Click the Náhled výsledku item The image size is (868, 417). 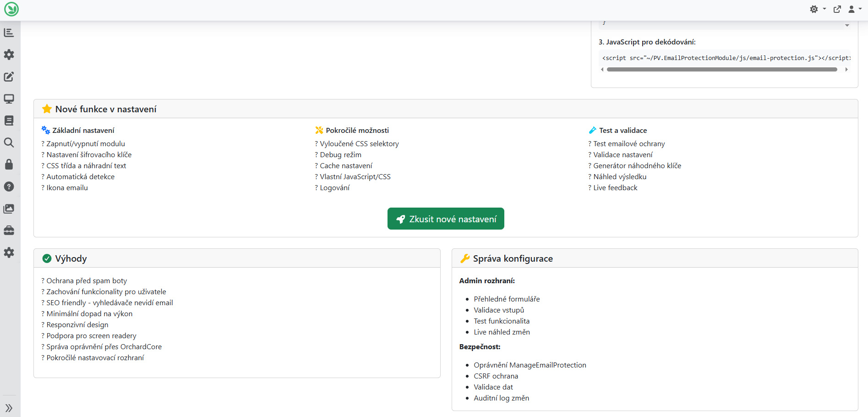(x=617, y=177)
